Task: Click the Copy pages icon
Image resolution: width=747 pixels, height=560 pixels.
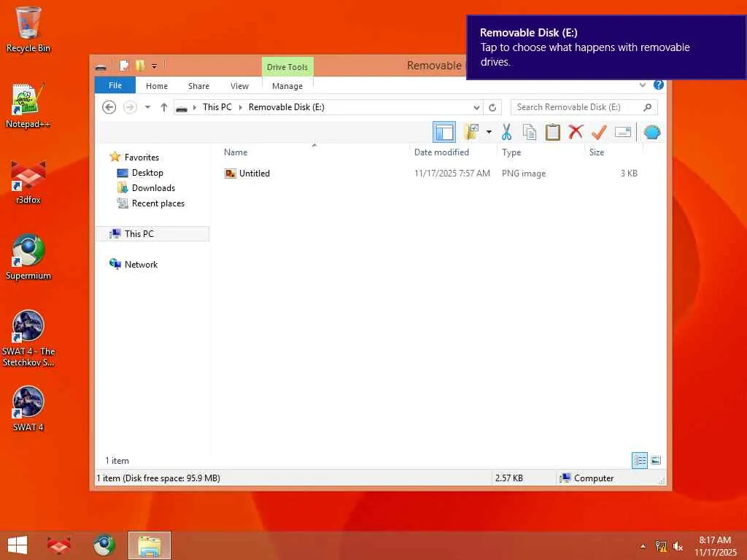Action: click(530, 132)
